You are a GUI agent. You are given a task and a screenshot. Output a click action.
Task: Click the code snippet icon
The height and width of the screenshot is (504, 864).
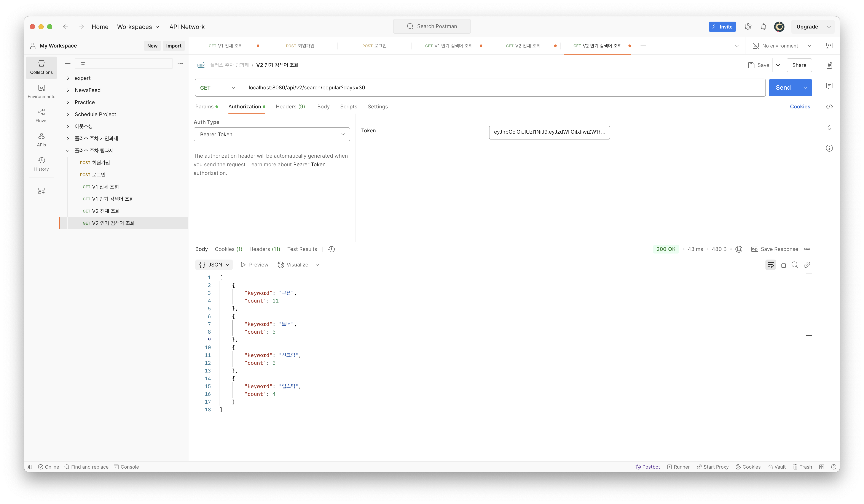coord(829,106)
